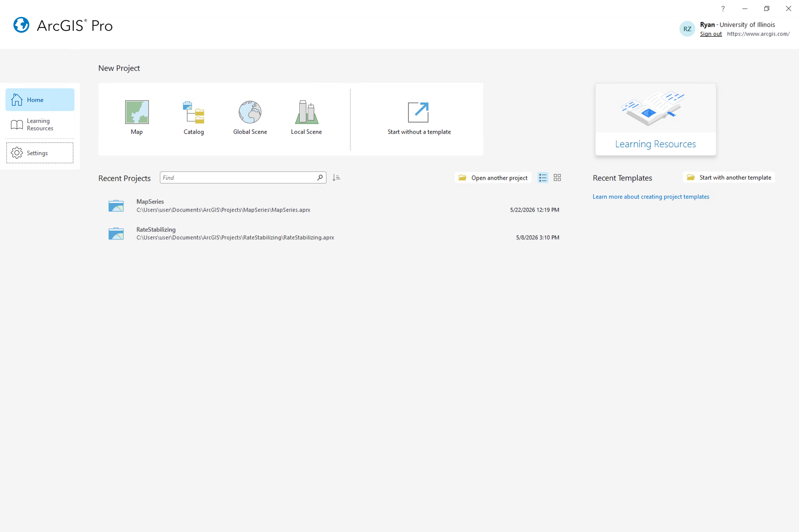The width and height of the screenshot is (799, 532).
Task: Open the Settings tab
Action: (40, 153)
